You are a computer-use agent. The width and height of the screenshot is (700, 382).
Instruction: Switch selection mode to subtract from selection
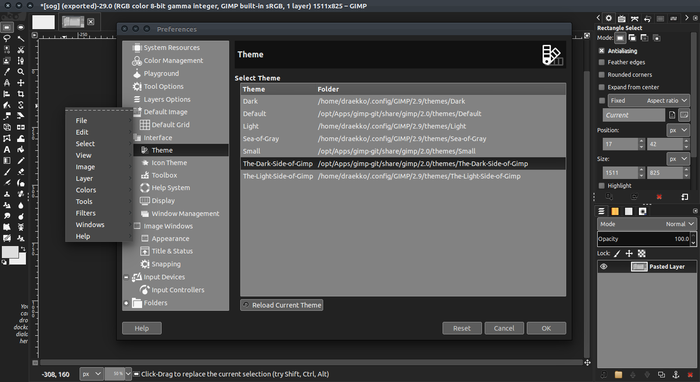point(644,38)
